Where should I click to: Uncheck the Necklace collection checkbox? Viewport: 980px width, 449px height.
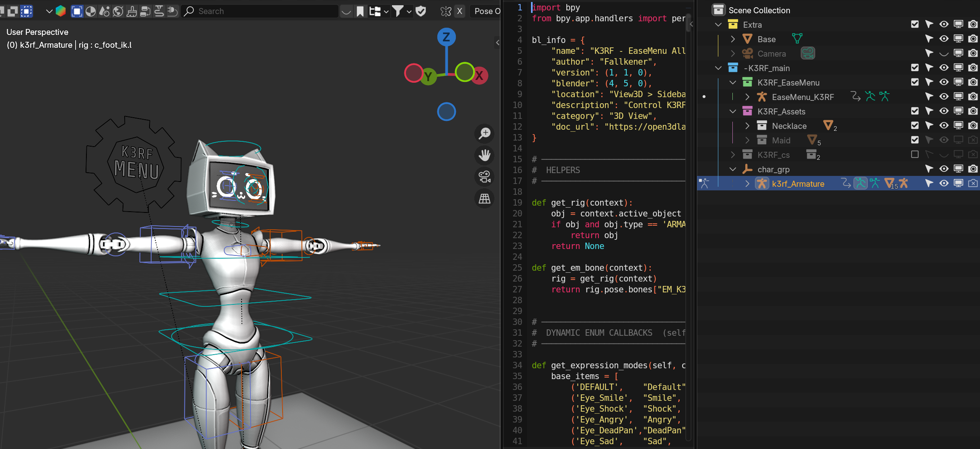coord(915,126)
